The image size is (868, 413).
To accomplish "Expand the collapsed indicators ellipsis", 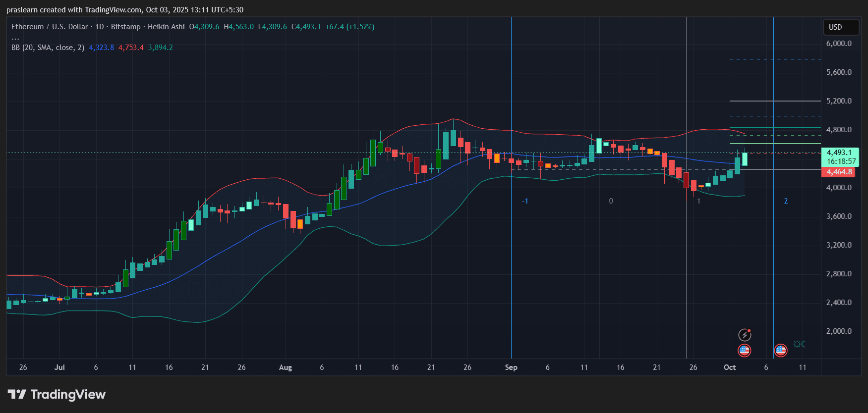I will click(15, 38).
